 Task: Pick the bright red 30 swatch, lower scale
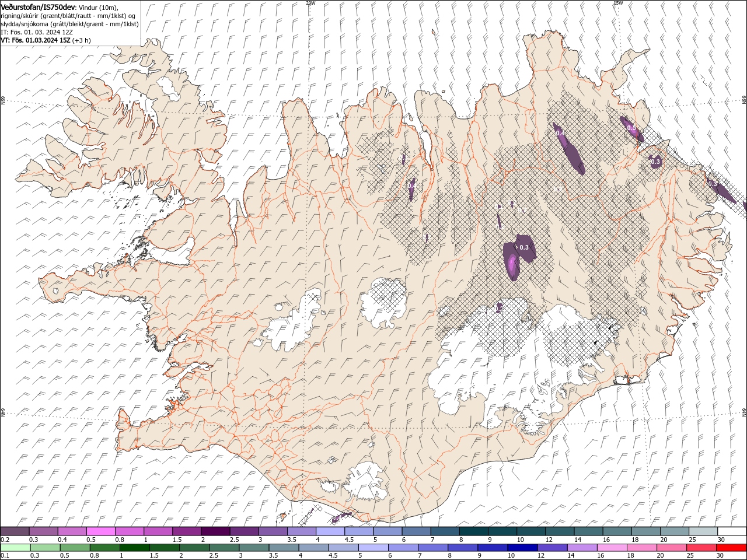coord(731,547)
